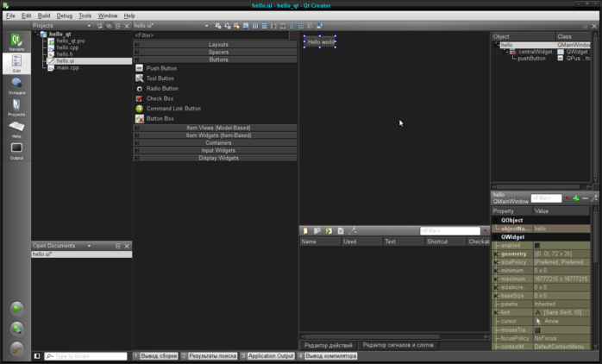Apply Lay Out Horizontally toolbar icon
The height and width of the screenshot is (364, 602).
[x=255, y=26]
